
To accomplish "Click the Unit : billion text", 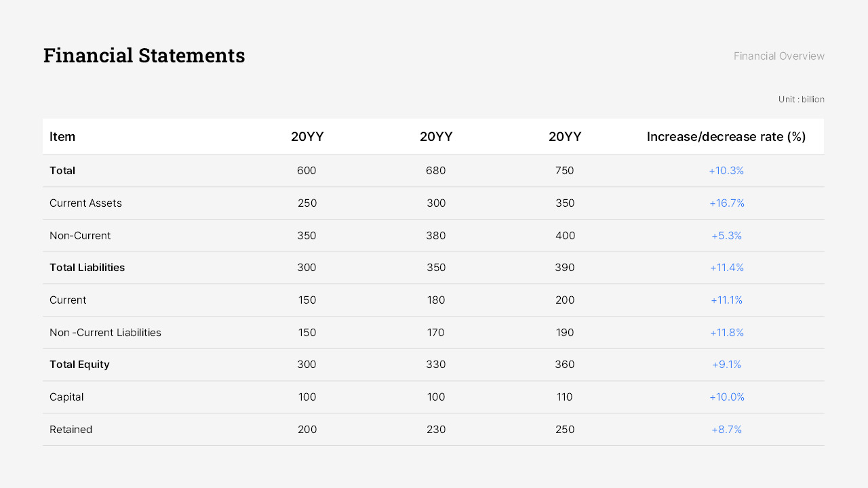I will click(801, 100).
